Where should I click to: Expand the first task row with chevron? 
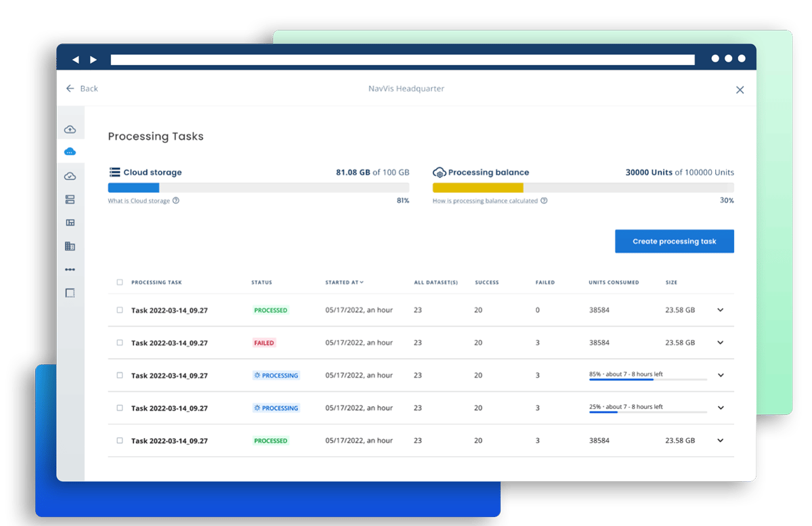coord(720,310)
